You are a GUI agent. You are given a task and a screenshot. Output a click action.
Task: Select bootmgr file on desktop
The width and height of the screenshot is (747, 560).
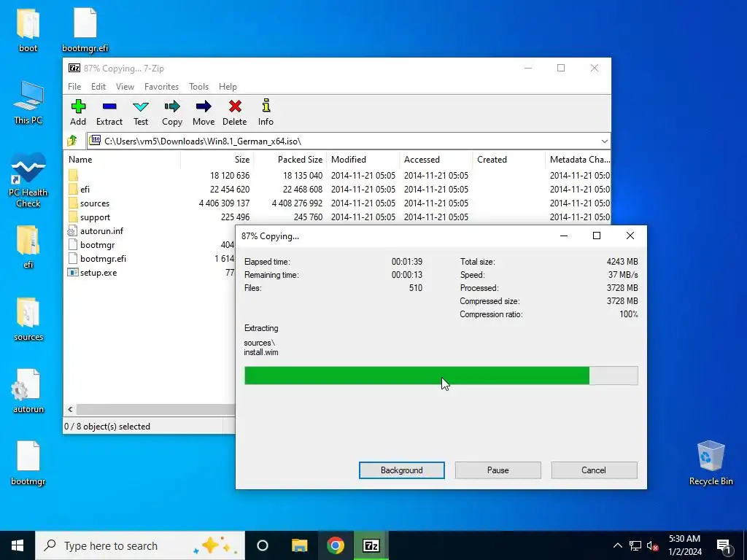[x=28, y=464]
